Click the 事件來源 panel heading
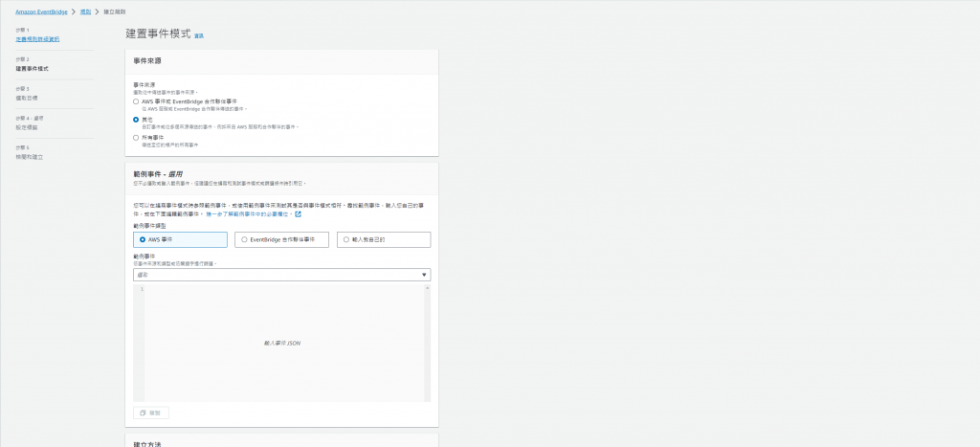The image size is (980, 447). pos(148,61)
